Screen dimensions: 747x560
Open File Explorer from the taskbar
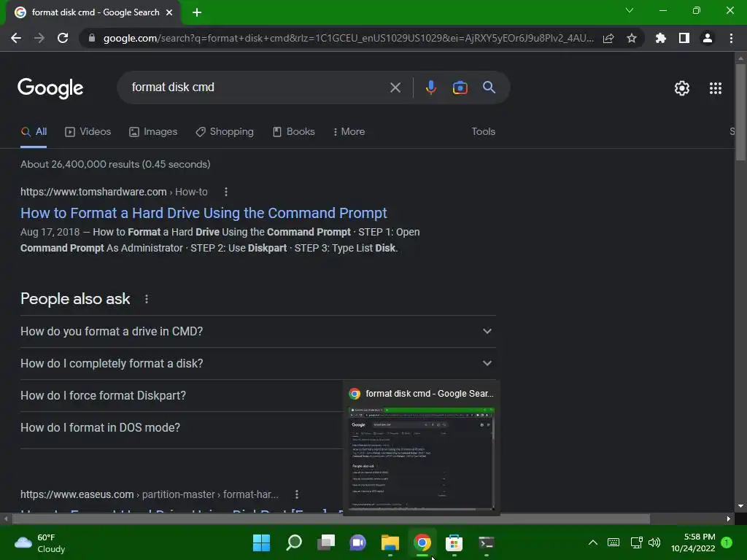tap(390, 542)
